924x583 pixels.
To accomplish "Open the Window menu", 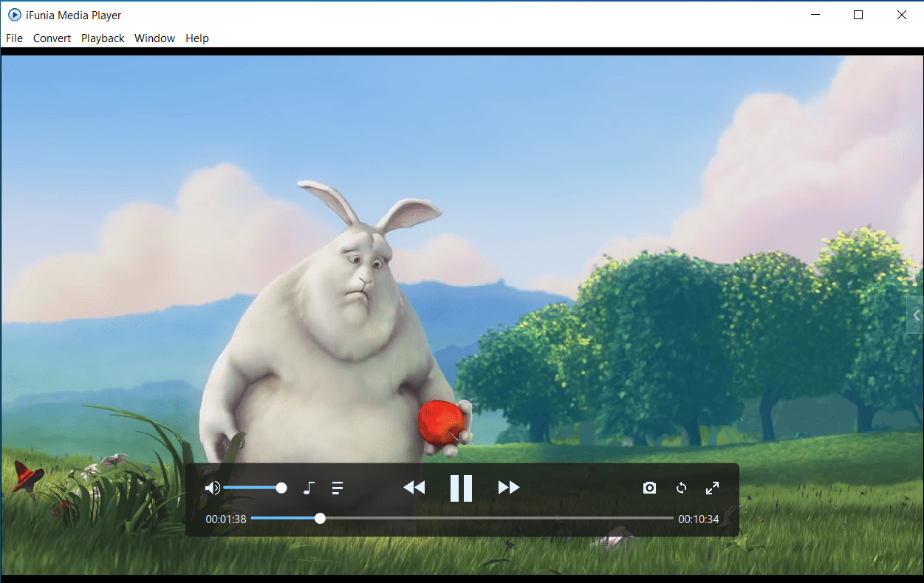I will pos(155,38).
